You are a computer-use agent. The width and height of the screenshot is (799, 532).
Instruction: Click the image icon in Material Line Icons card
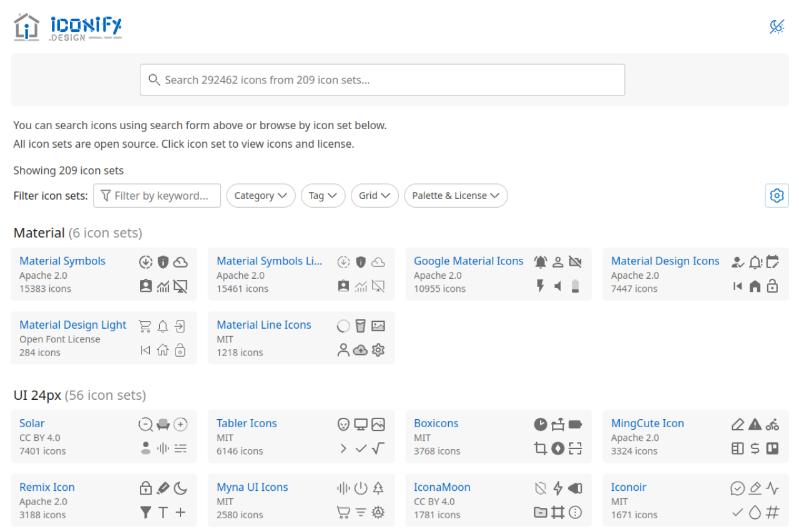(x=378, y=326)
